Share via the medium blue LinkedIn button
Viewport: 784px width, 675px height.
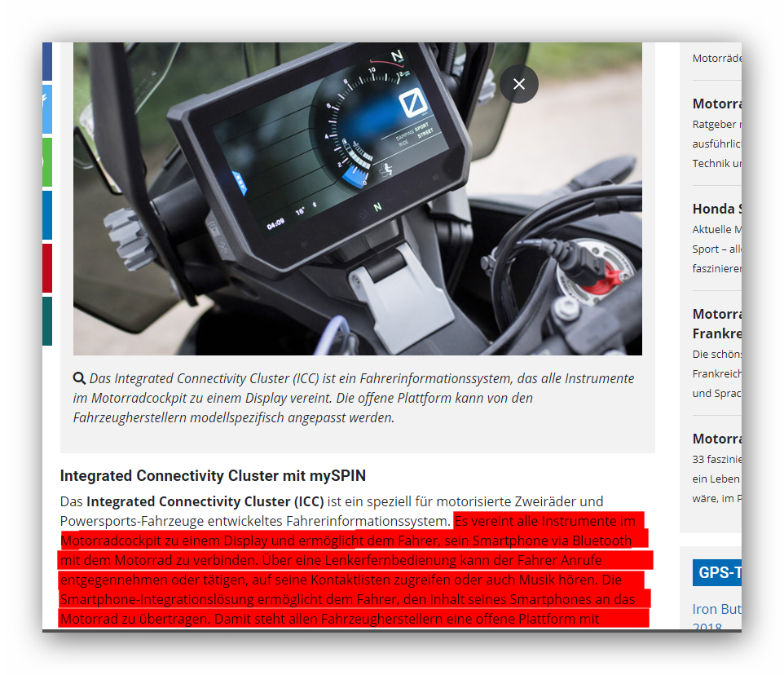[47, 215]
